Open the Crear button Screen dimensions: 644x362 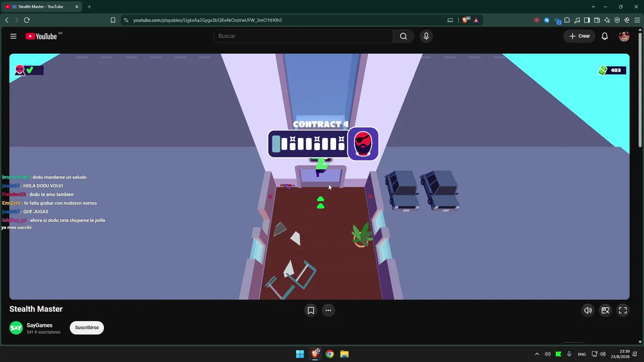580,36
